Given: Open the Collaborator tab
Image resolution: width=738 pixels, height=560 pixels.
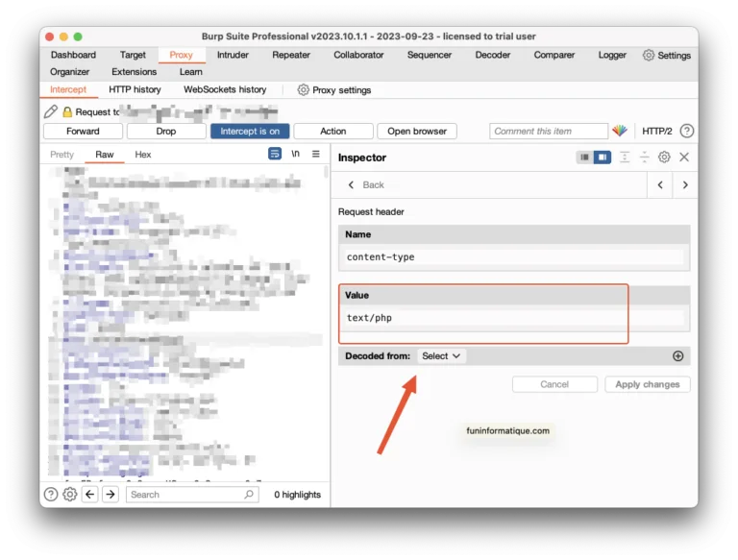Looking at the screenshot, I should 358,55.
